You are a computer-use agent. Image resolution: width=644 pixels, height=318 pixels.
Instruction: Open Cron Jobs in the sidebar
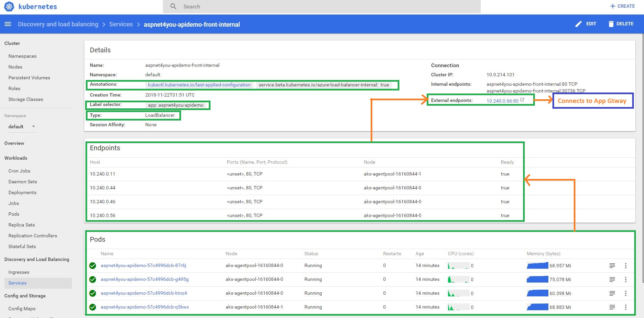pyautogui.click(x=19, y=171)
